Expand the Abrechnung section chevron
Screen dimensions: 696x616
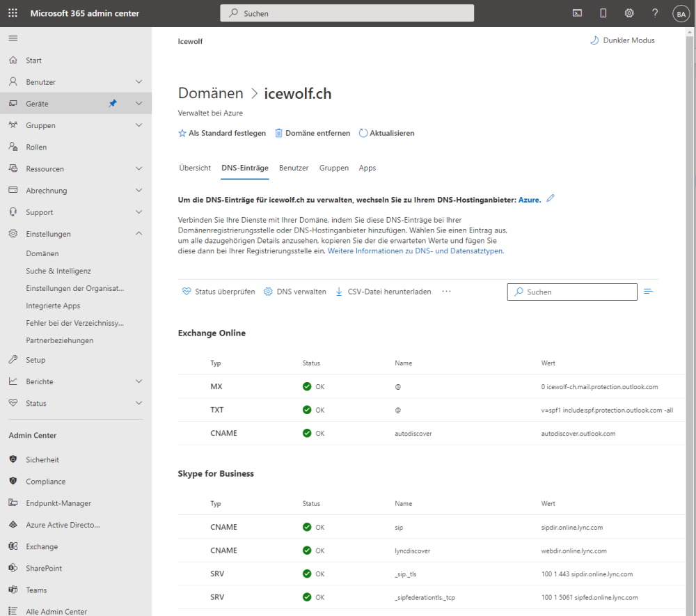(x=139, y=191)
